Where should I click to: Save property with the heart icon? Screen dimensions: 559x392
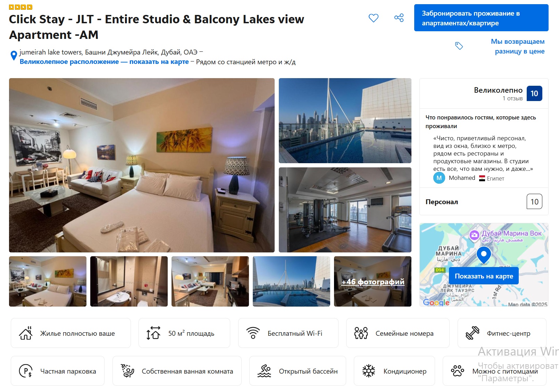[x=374, y=18]
